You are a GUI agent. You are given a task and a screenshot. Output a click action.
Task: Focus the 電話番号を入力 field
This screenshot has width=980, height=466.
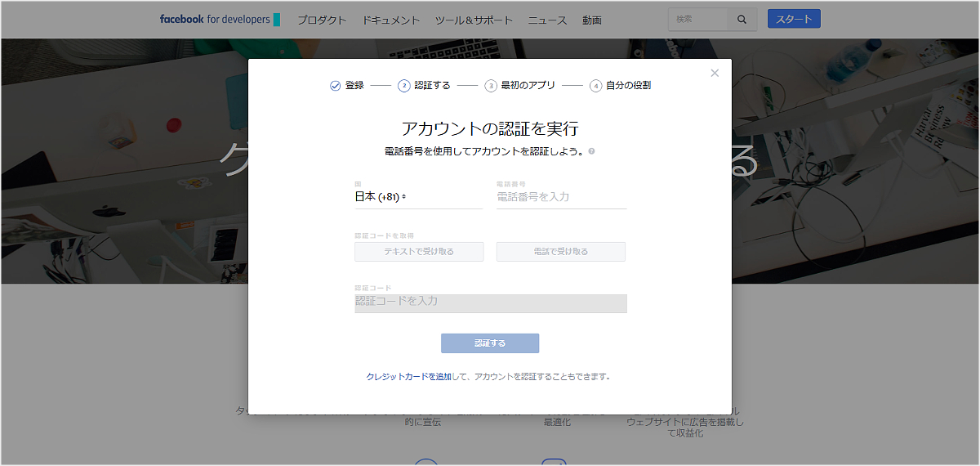click(x=561, y=197)
